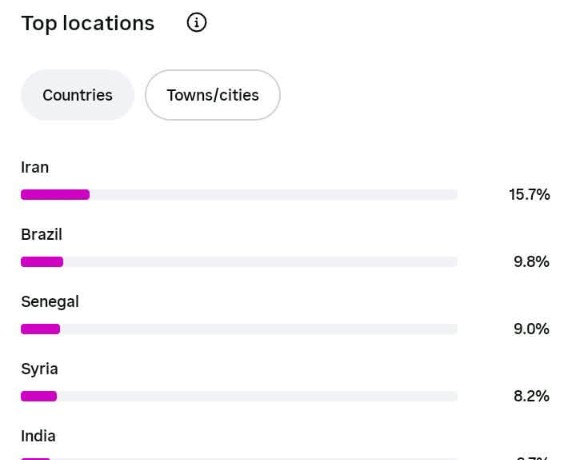Select the Countries tab
The width and height of the screenshot is (576, 460).
(x=78, y=95)
